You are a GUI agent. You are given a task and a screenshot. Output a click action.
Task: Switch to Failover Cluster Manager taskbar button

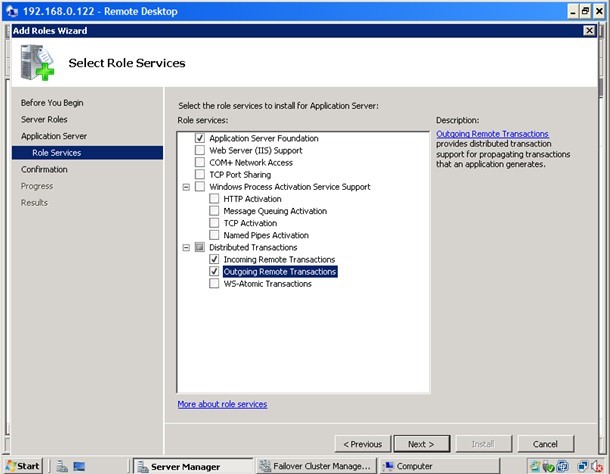pos(316,466)
